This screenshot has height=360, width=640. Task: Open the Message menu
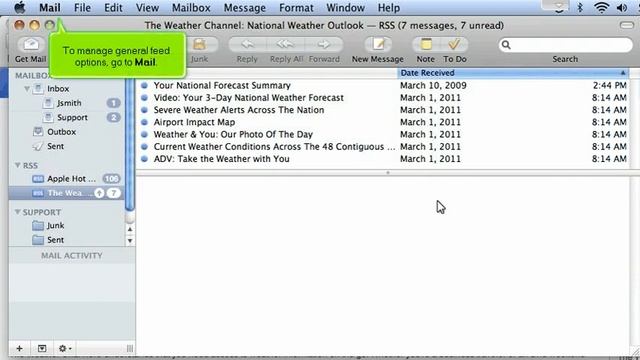244,7
